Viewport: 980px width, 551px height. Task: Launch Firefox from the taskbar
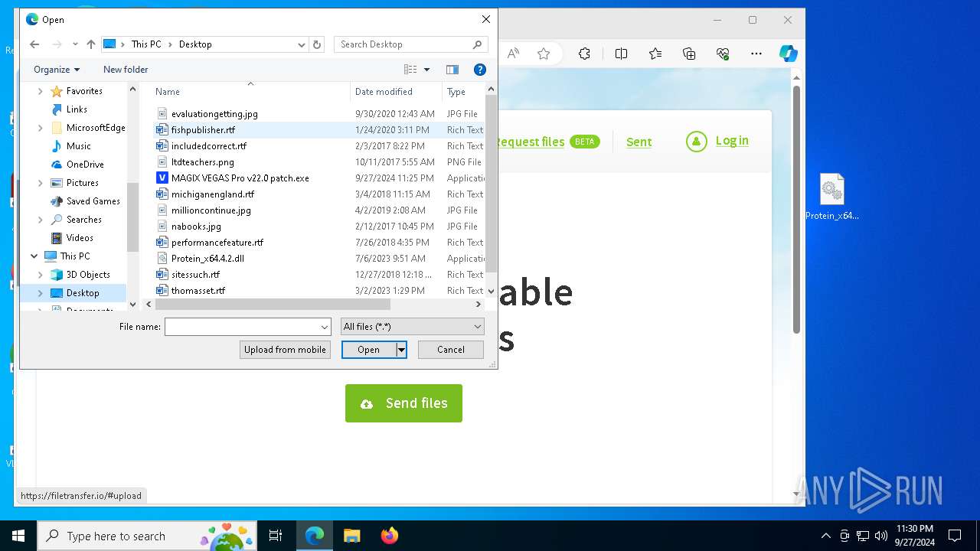(389, 536)
